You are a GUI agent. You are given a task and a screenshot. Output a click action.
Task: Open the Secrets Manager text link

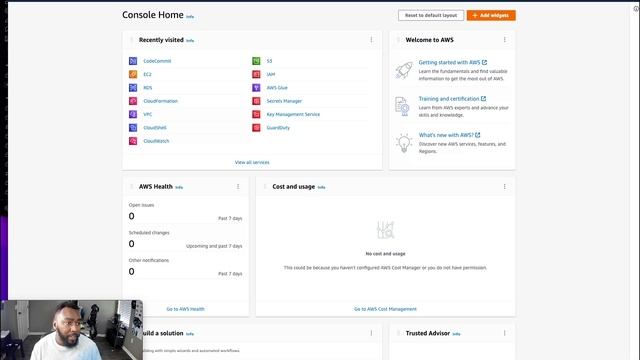click(284, 101)
